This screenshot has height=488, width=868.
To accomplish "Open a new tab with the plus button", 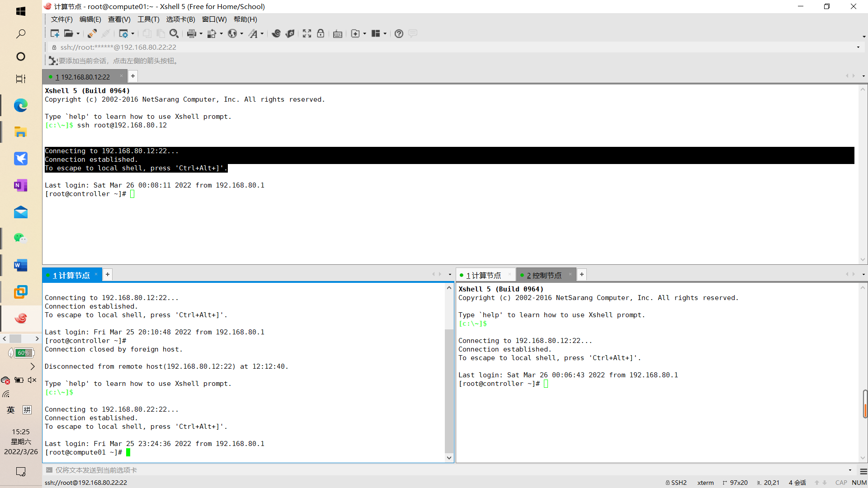I will point(132,76).
